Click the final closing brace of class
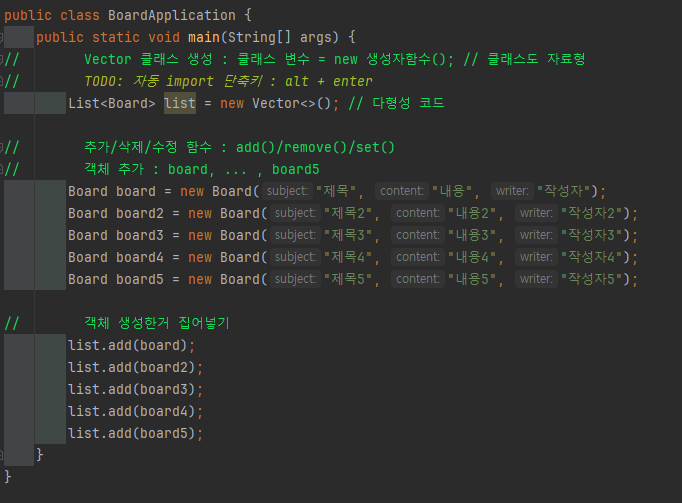 [x=8, y=477]
